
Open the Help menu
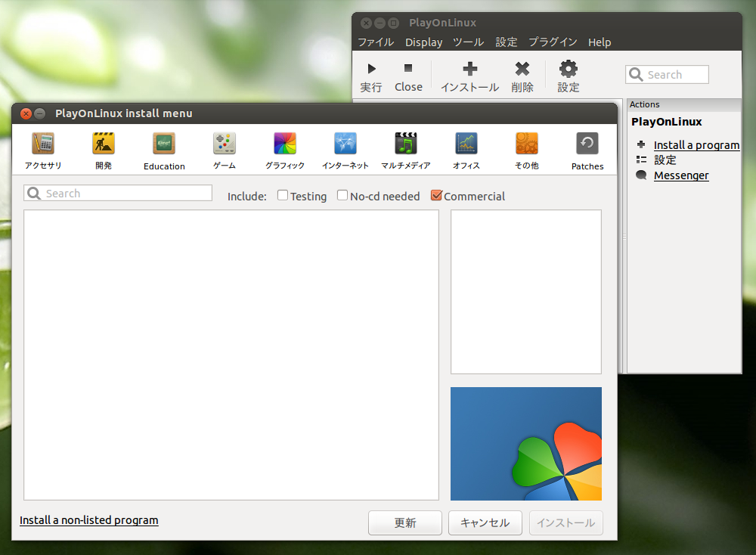coord(600,42)
